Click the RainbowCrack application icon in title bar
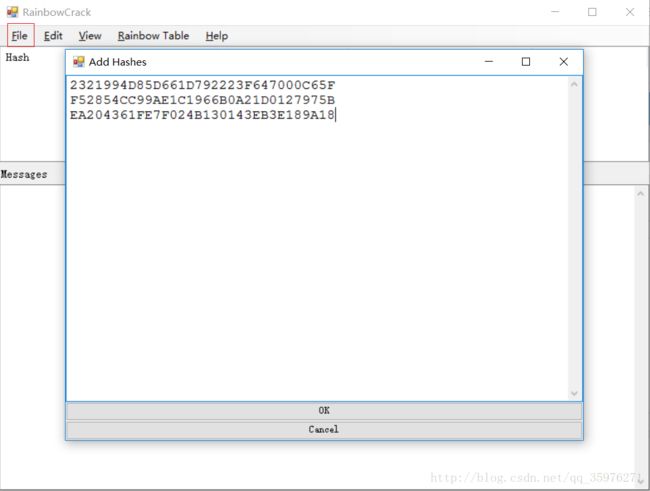 pos(12,12)
